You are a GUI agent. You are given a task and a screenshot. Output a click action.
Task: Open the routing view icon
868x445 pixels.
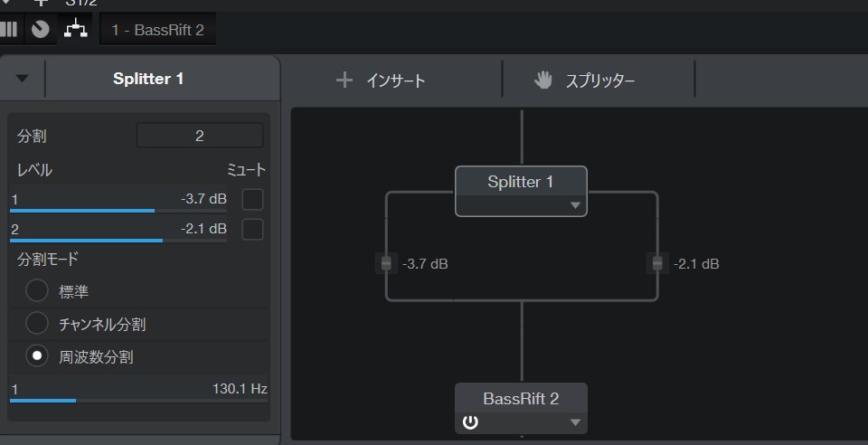74,29
